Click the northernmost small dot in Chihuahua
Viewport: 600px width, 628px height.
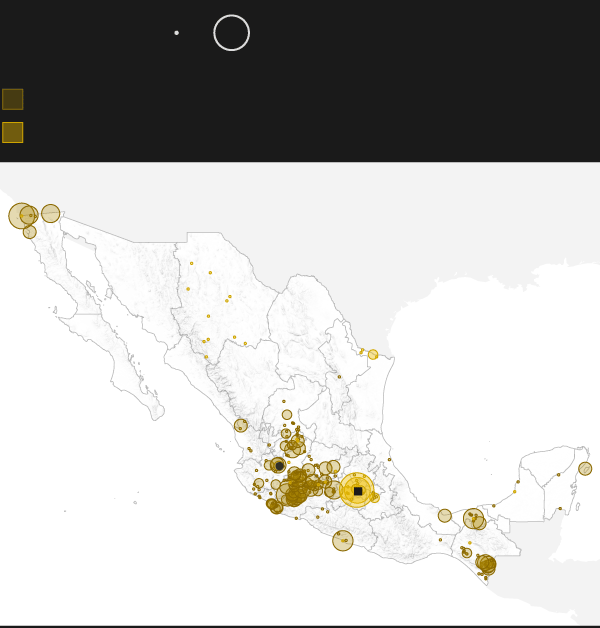click(x=191, y=263)
